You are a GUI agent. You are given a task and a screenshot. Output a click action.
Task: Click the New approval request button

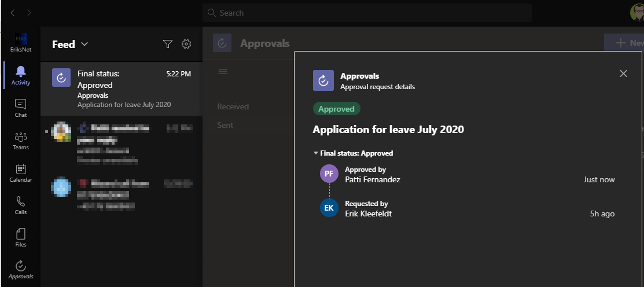[x=625, y=43]
